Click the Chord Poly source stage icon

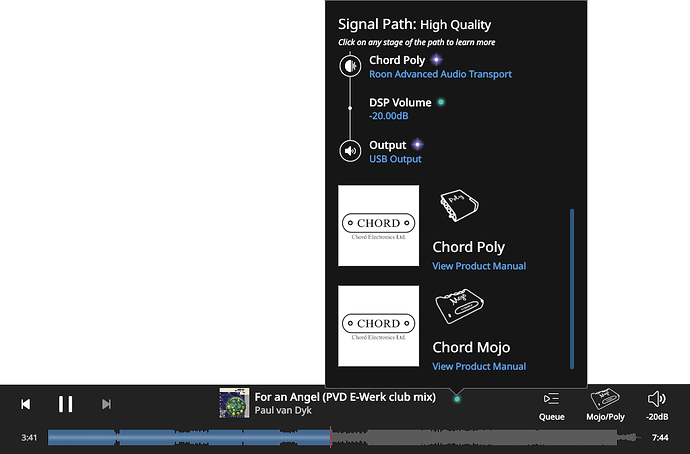click(350, 66)
